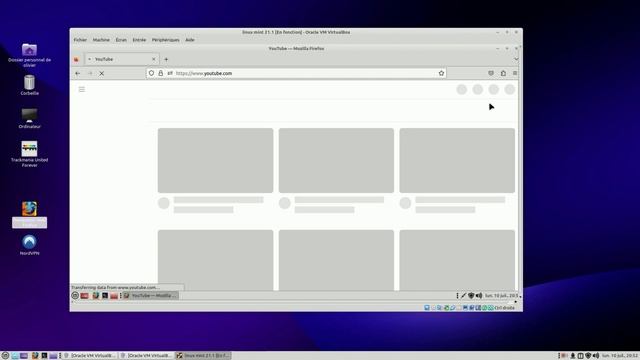Launch guest panel terminal icon
Screen dimensions: 640x360
pyautogui.click(x=105, y=296)
